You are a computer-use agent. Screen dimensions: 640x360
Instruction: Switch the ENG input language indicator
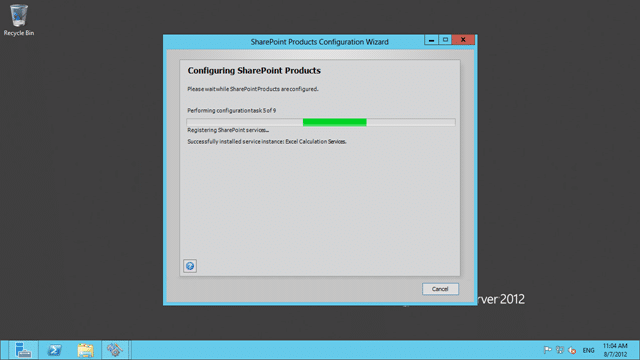coord(588,351)
